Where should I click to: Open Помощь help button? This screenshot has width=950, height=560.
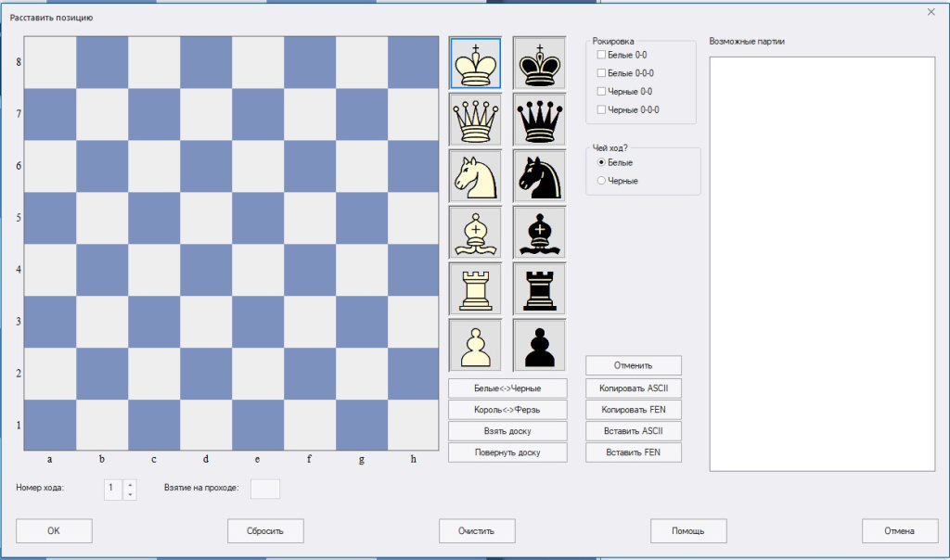tap(688, 531)
